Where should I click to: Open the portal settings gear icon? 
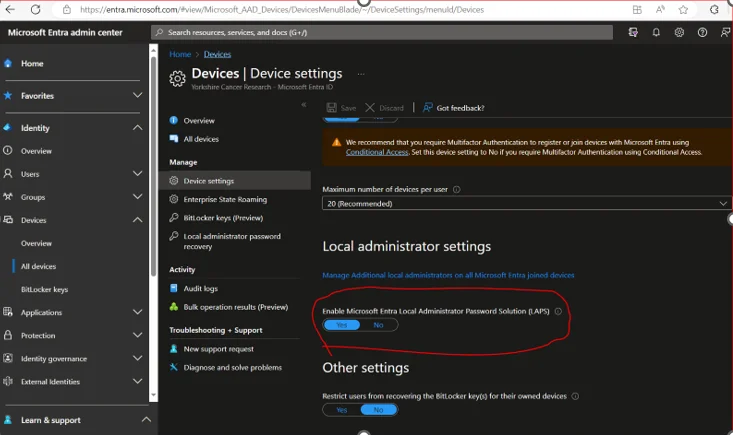point(679,32)
